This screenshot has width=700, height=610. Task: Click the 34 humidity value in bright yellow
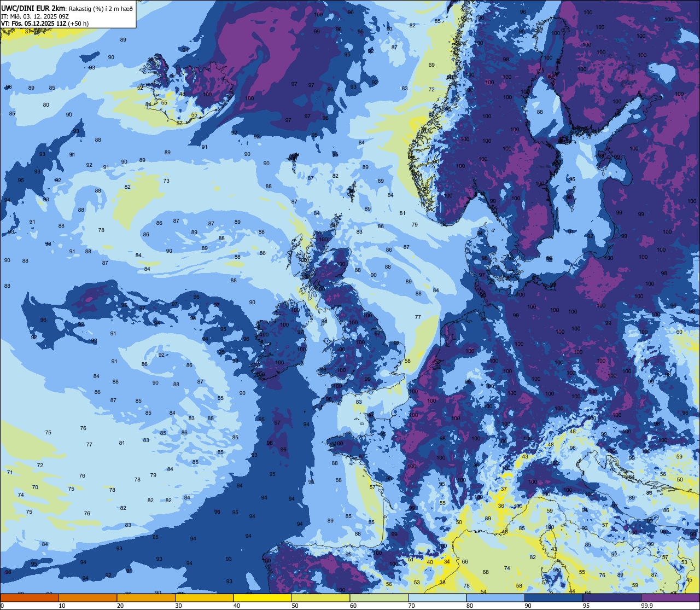447,562
